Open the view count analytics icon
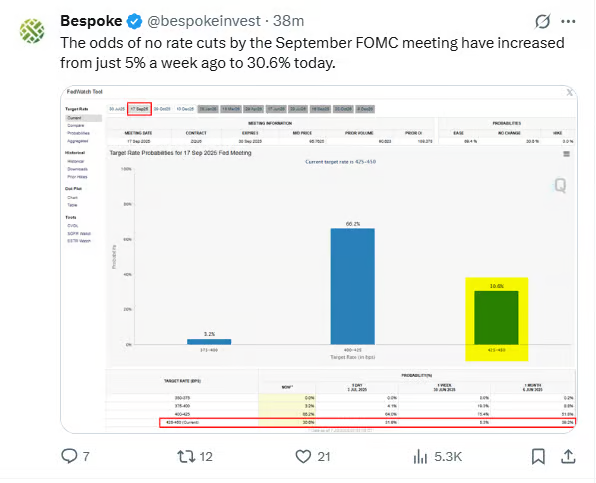596x483 pixels. [x=420, y=456]
